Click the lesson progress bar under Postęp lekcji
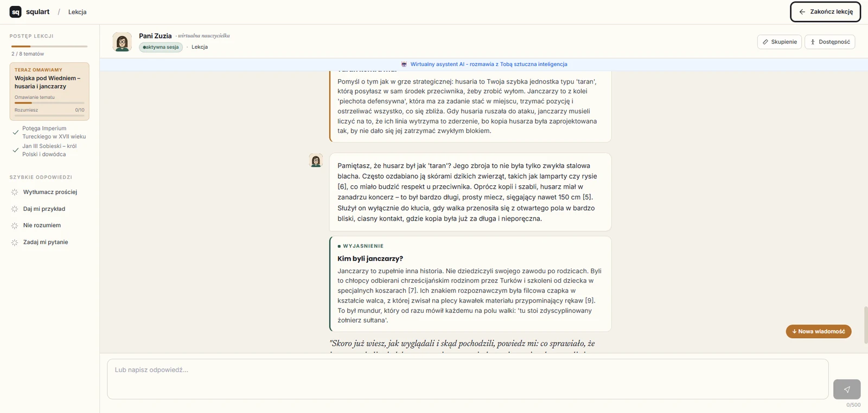 coord(49,47)
